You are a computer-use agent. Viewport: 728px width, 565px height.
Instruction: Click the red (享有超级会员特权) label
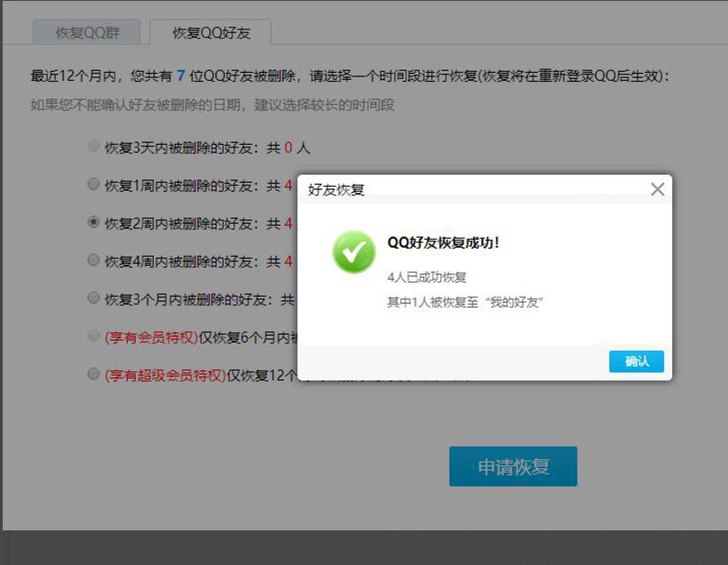click(165, 375)
